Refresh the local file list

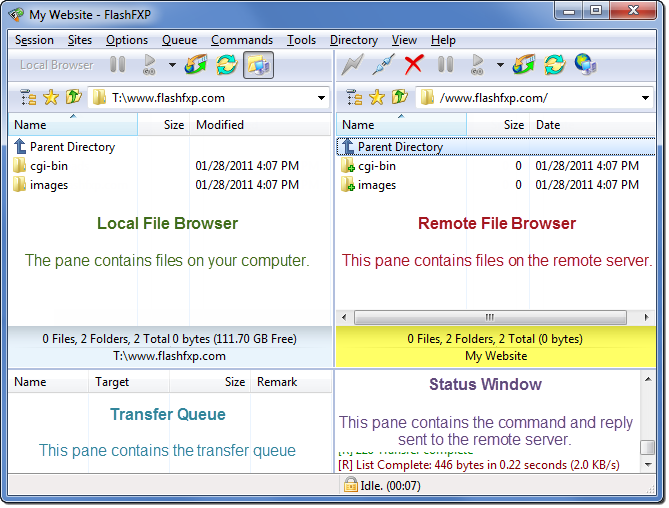(x=227, y=65)
